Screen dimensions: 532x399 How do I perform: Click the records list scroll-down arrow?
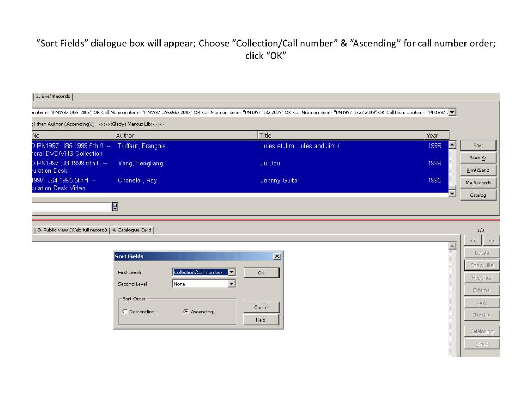(453, 193)
